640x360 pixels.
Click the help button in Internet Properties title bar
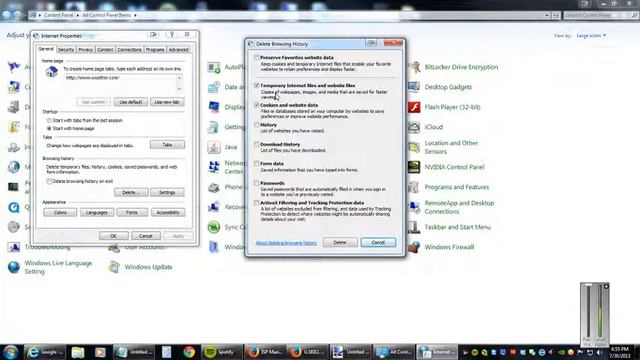[172, 35]
